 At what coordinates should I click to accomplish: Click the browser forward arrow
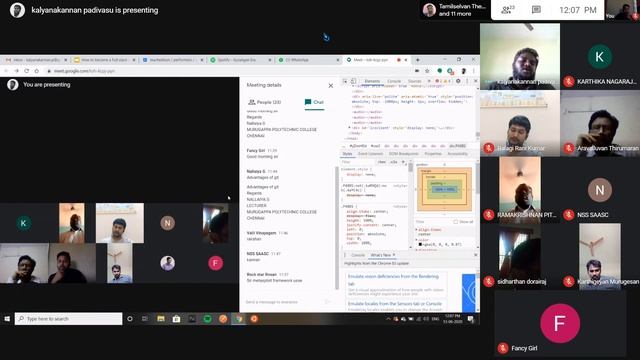coord(16,71)
